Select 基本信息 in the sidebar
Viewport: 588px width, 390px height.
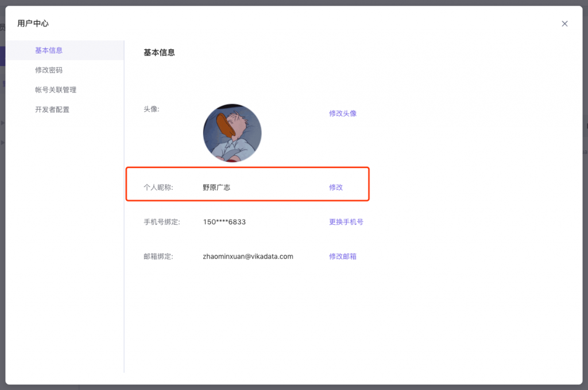pos(49,50)
